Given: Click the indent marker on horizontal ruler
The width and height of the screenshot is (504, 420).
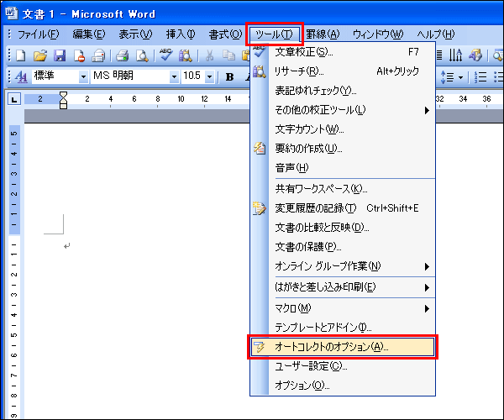Looking at the screenshot, I should point(63,100).
